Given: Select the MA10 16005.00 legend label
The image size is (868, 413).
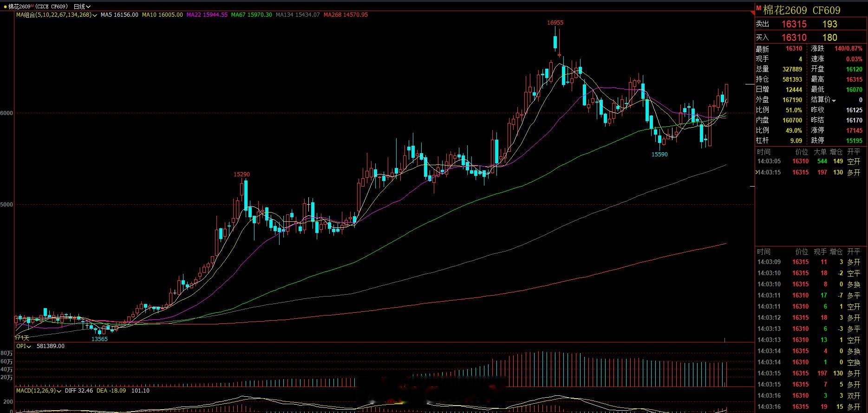Looking at the screenshot, I should pos(163,15).
